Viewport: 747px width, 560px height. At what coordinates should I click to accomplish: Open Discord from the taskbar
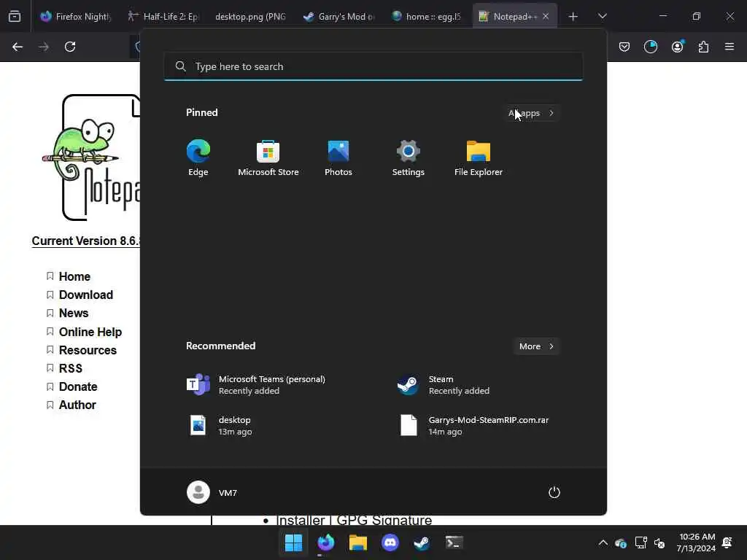(x=390, y=542)
